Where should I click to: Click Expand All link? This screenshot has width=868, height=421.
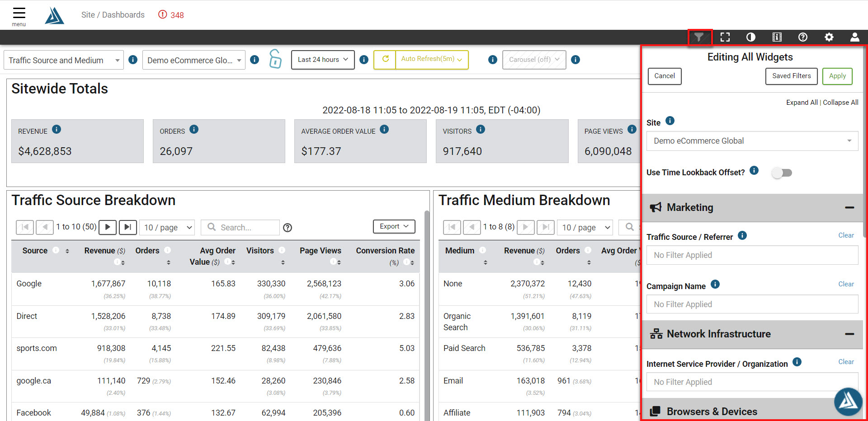coord(802,103)
